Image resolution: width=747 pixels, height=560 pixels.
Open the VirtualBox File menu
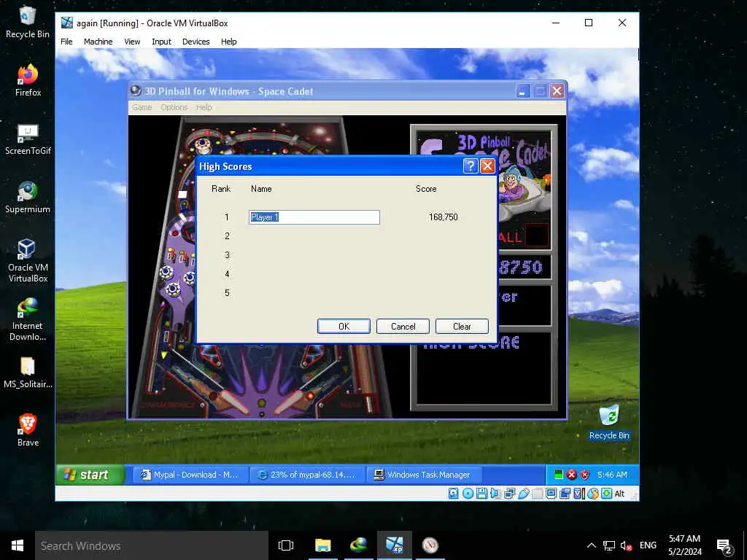66,42
